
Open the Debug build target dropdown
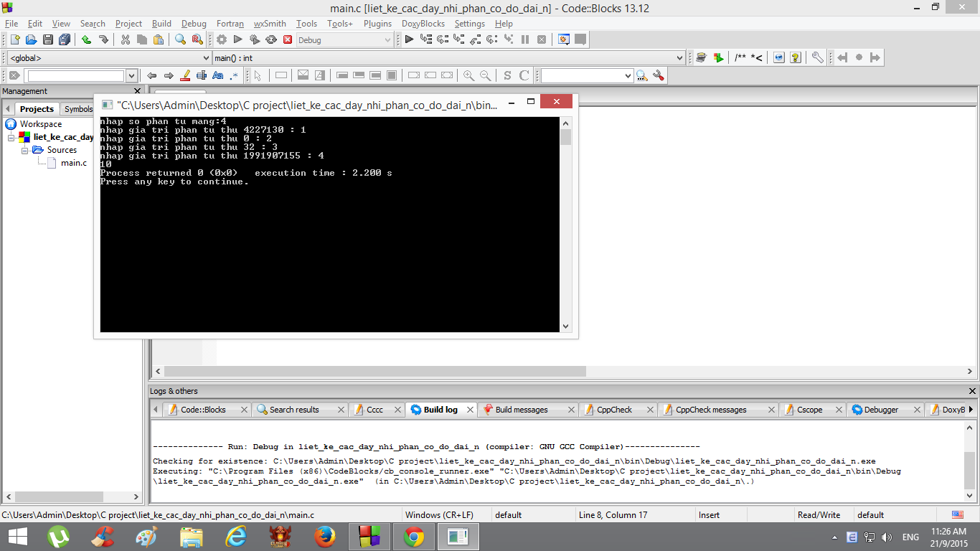point(387,40)
